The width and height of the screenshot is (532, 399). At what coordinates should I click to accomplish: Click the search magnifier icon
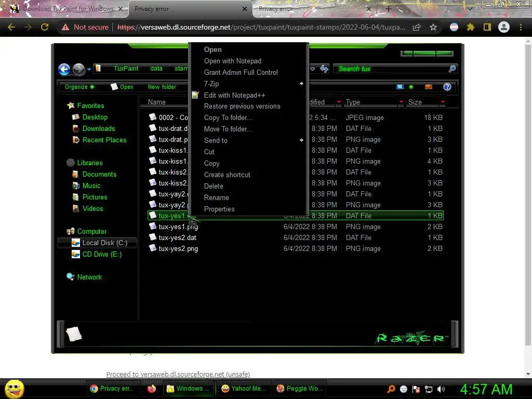click(x=452, y=69)
